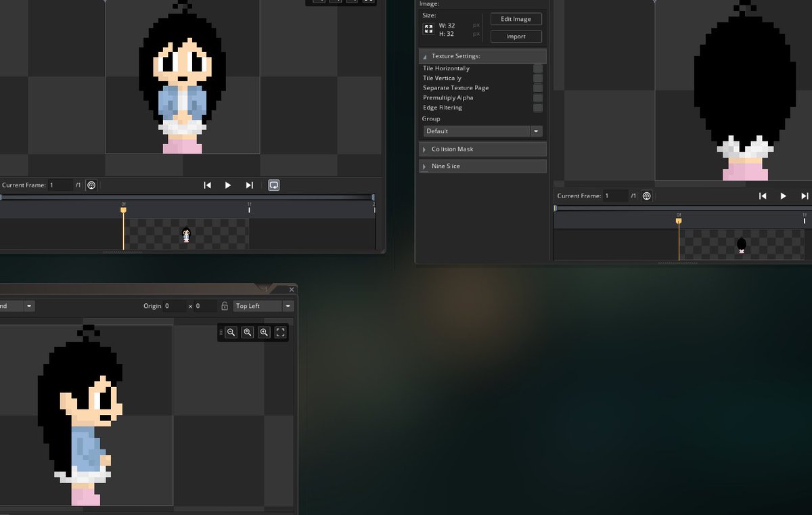This screenshot has width=812, height=515.
Task: Collapse the Texture Settings section
Action: (x=483, y=55)
